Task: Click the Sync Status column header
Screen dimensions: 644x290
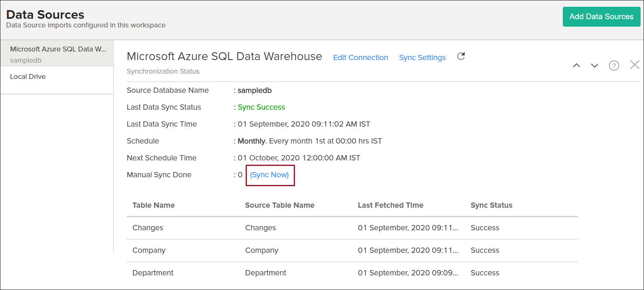Action: pyautogui.click(x=491, y=205)
